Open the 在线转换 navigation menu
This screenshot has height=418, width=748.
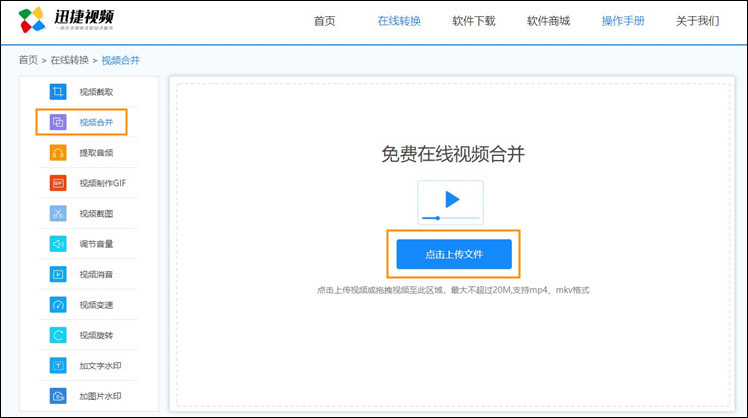click(399, 21)
